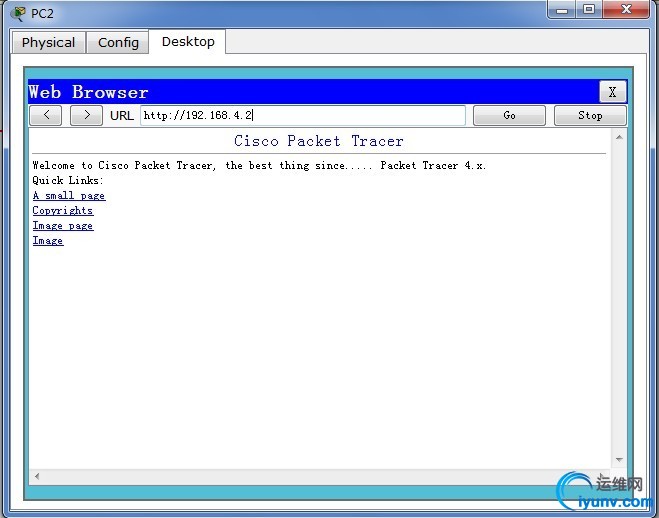The width and height of the screenshot is (659, 518).
Task: Go forward with the browser's right arrow
Action: coord(86,115)
